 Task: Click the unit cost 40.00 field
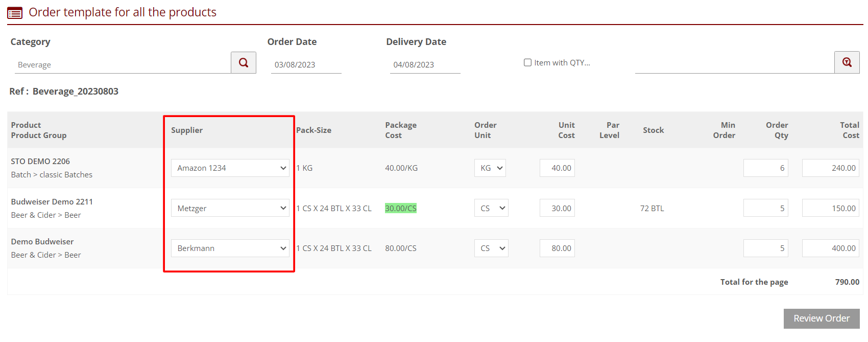point(557,168)
